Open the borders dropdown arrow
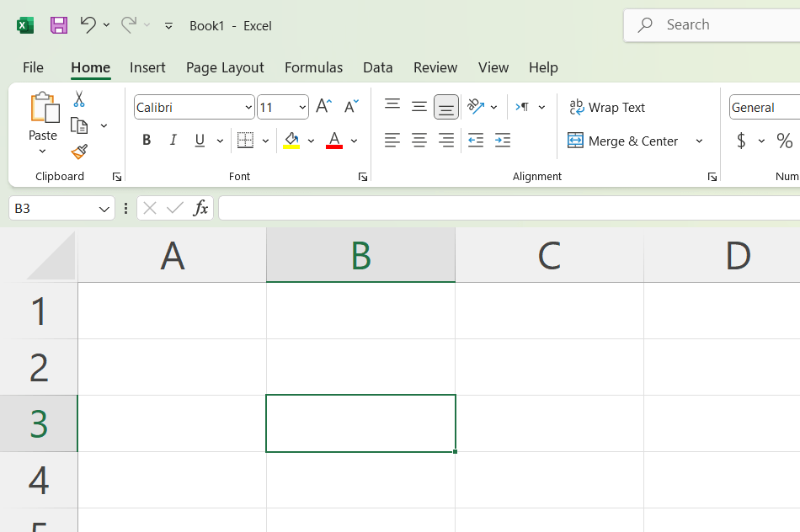This screenshot has width=800, height=532. [266, 141]
